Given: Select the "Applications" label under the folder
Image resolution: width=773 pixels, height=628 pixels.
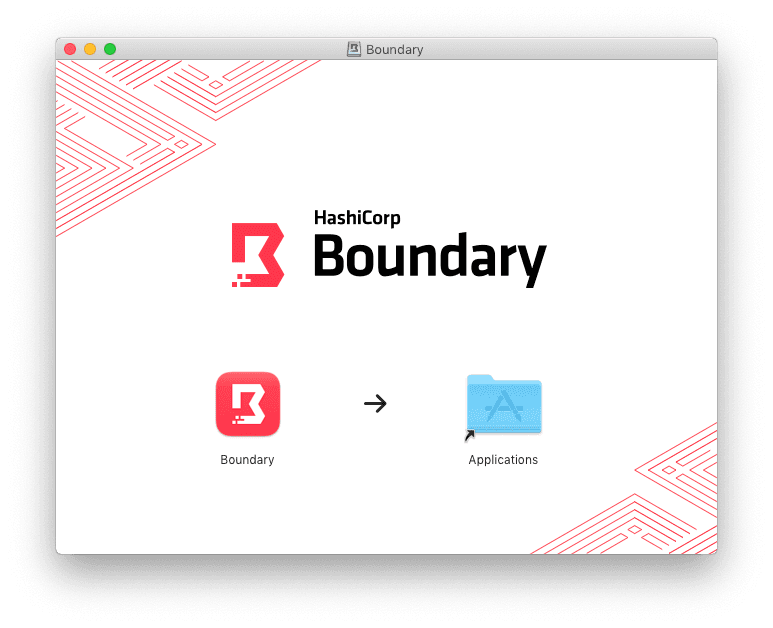Looking at the screenshot, I should pos(503,460).
